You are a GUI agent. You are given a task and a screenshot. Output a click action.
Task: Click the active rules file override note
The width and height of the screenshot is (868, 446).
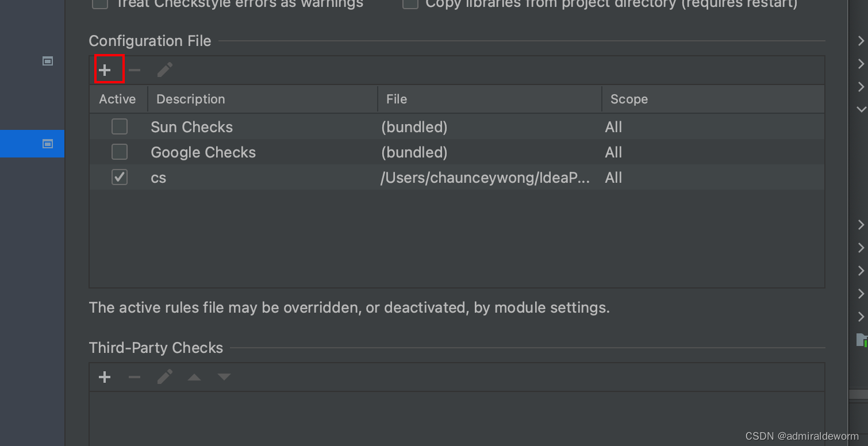(x=349, y=307)
